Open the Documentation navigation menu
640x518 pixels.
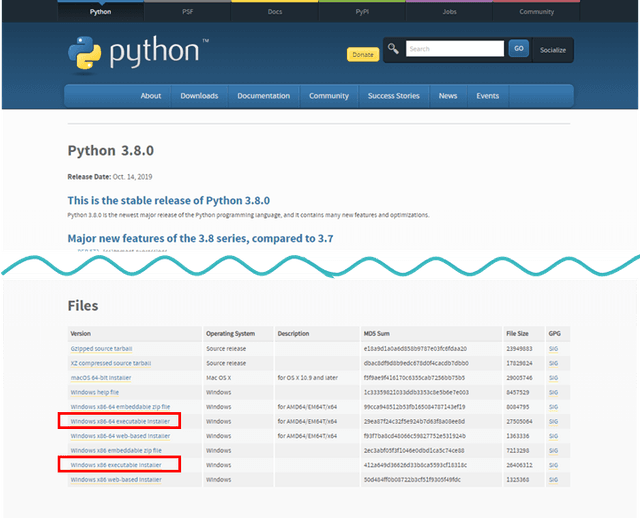[264, 96]
